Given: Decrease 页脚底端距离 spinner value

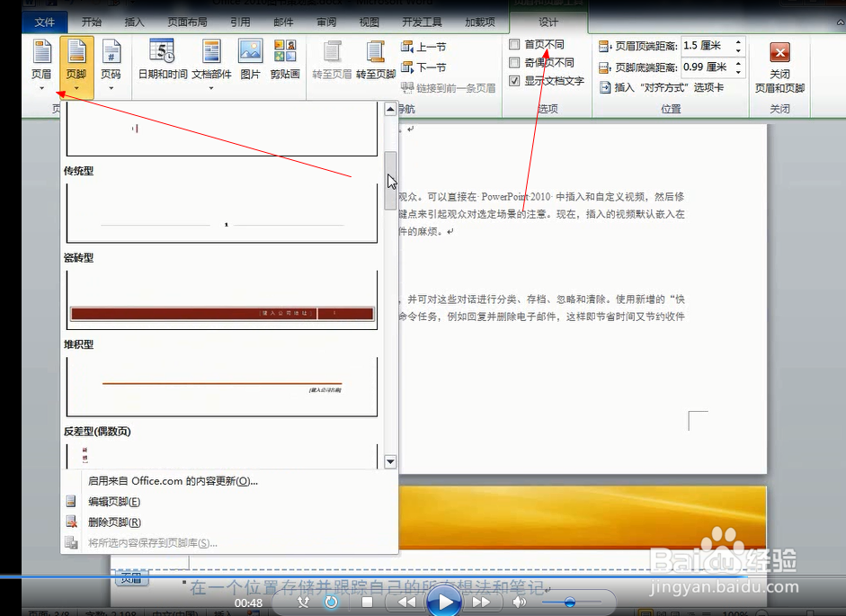Looking at the screenshot, I should [738, 71].
